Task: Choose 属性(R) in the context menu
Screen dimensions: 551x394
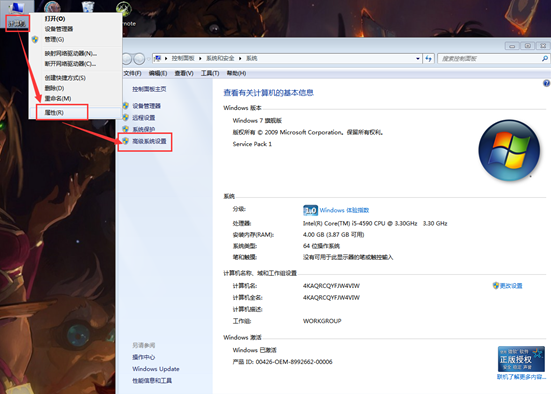Action: point(54,113)
